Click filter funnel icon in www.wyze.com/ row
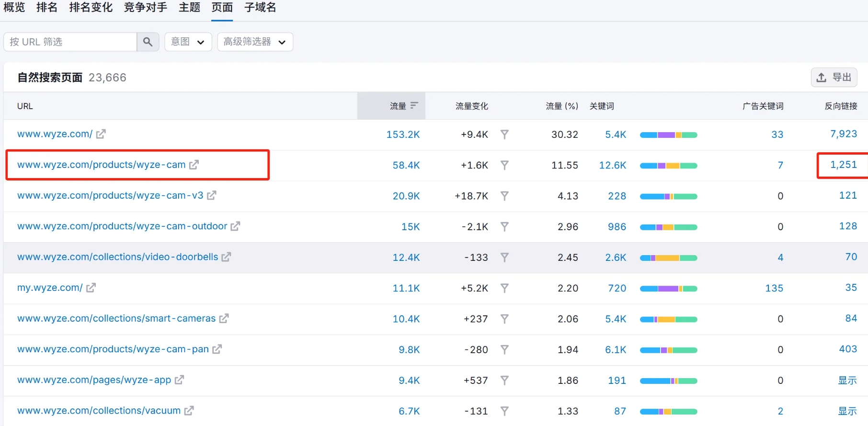The image size is (868, 426). coord(504,135)
